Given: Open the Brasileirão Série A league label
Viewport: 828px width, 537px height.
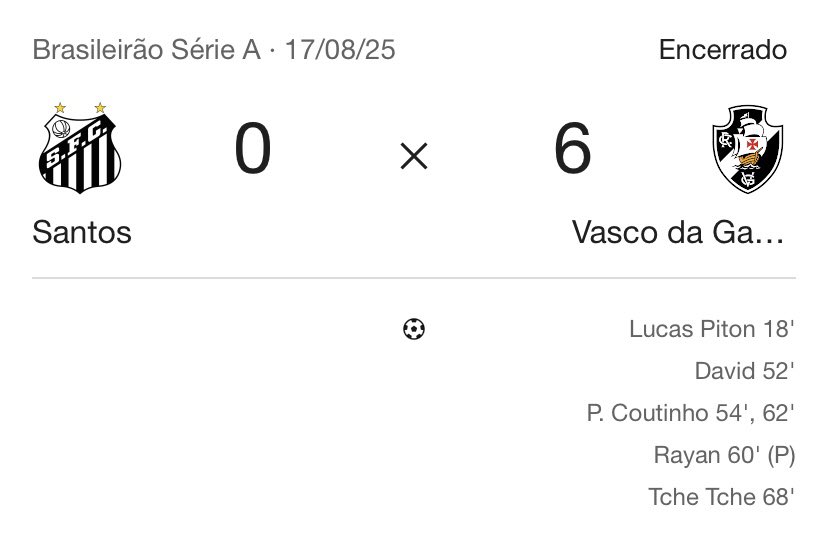Looking at the screenshot, I should point(146,50).
